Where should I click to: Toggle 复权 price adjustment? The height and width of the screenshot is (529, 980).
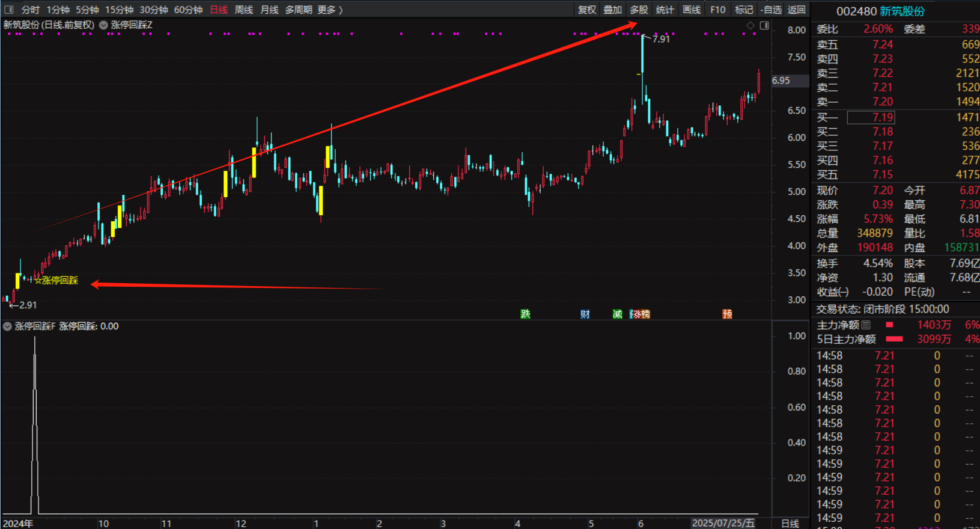[x=586, y=10]
